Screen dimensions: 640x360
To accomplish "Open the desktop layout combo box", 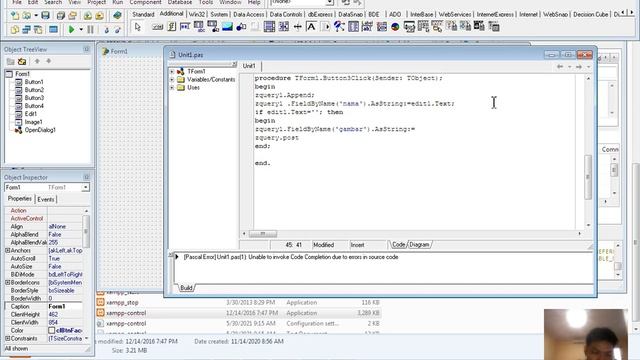I will point(329,2).
